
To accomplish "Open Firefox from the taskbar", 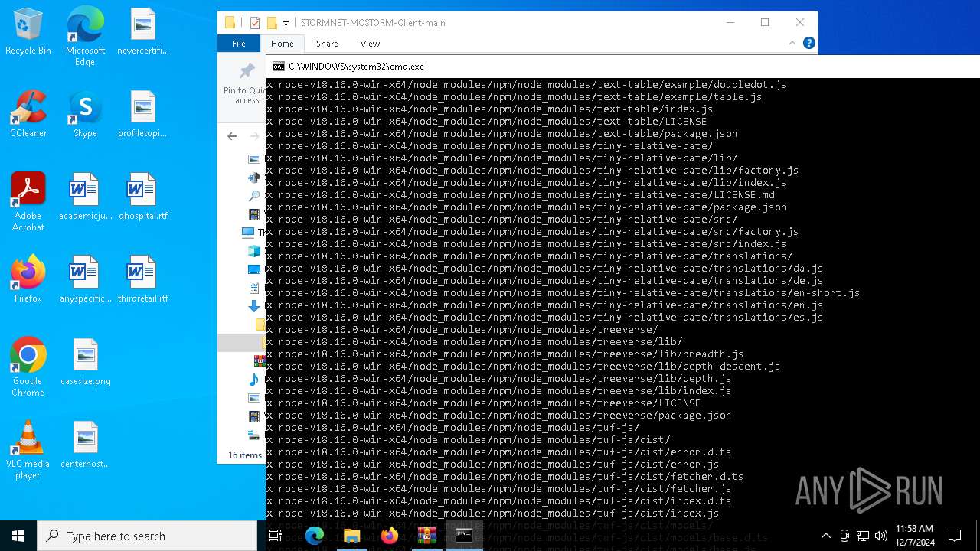I will pos(389,536).
